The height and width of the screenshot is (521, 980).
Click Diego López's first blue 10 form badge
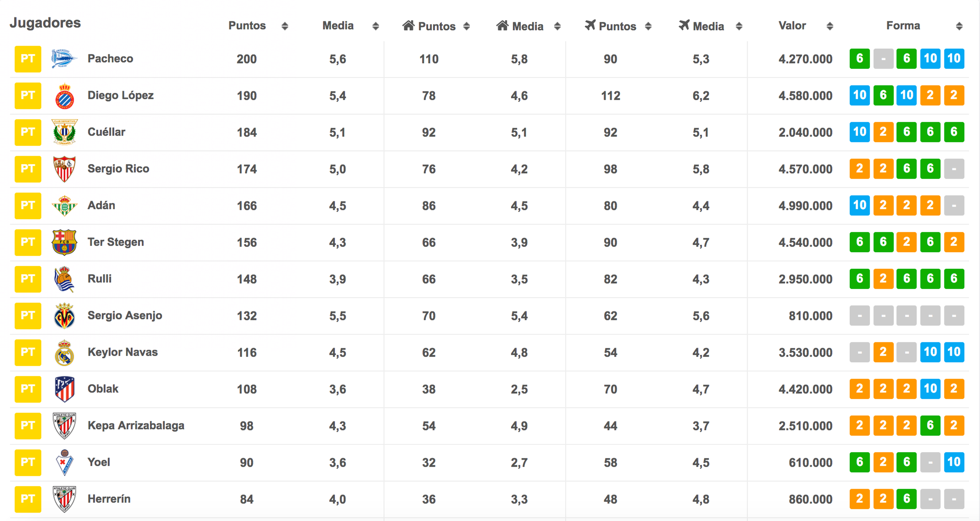[859, 95]
